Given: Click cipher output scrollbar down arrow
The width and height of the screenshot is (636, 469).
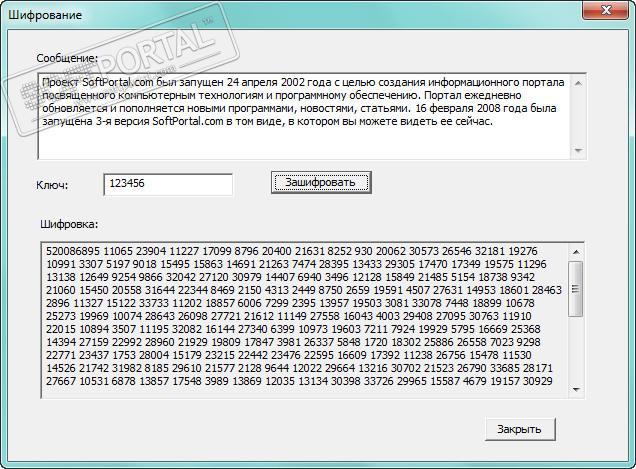Looking at the screenshot, I should (x=576, y=390).
